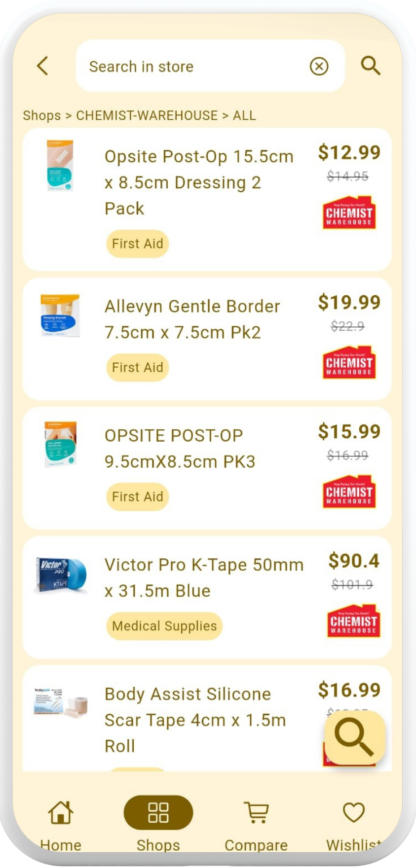The image size is (416, 868).
Task: Tap Chemist Warehouse logo on Victor K-Tape
Action: 353,621
